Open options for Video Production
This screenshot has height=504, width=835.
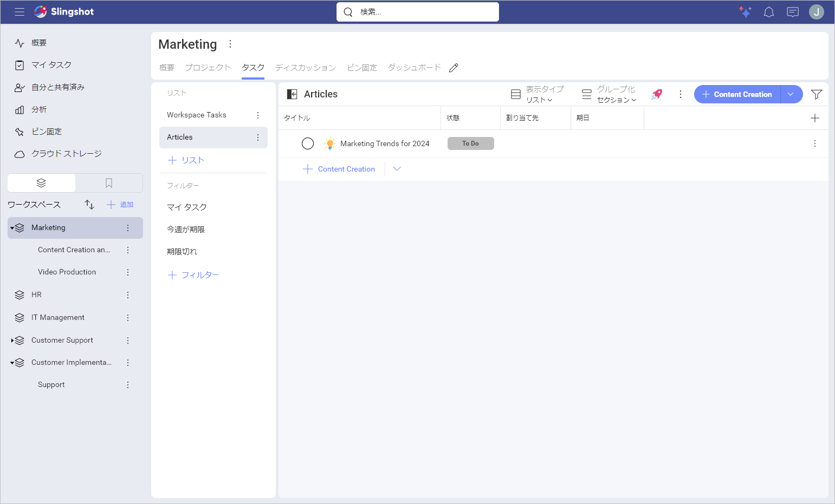(x=128, y=272)
